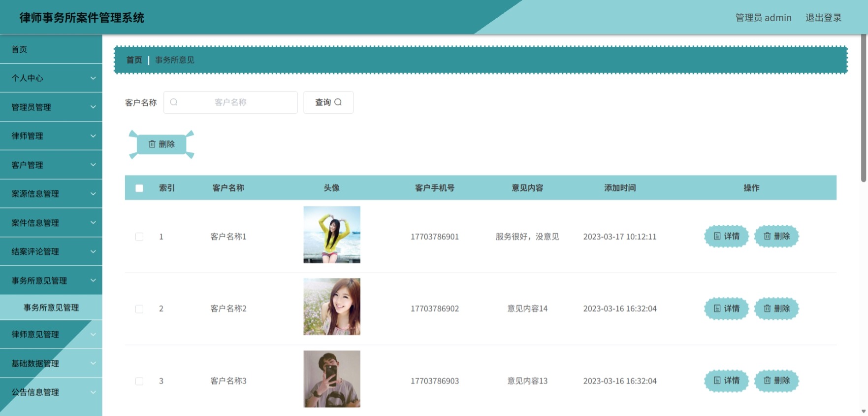The width and height of the screenshot is (868, 416).
Task: Expand the 律师管理 sidebar chevron
Action: point(93,136)
